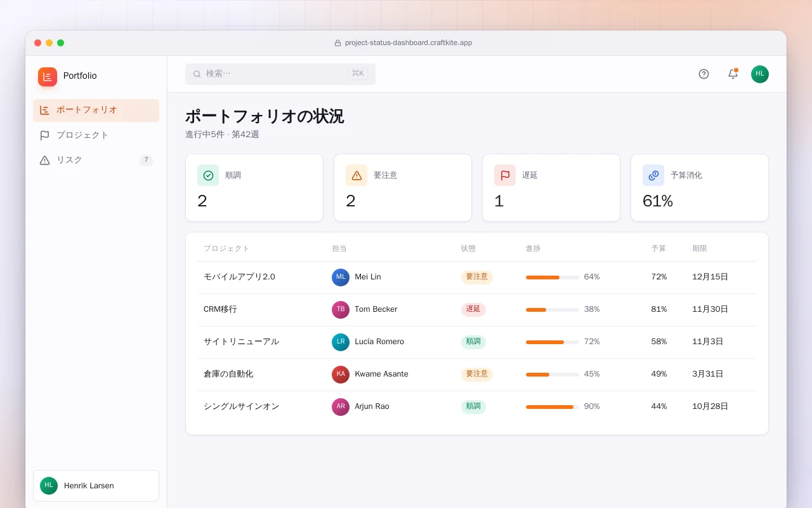Click the 順調 badge on サイトリニューアル row
This screenshot has width=812, height=508.
[473, 342]
